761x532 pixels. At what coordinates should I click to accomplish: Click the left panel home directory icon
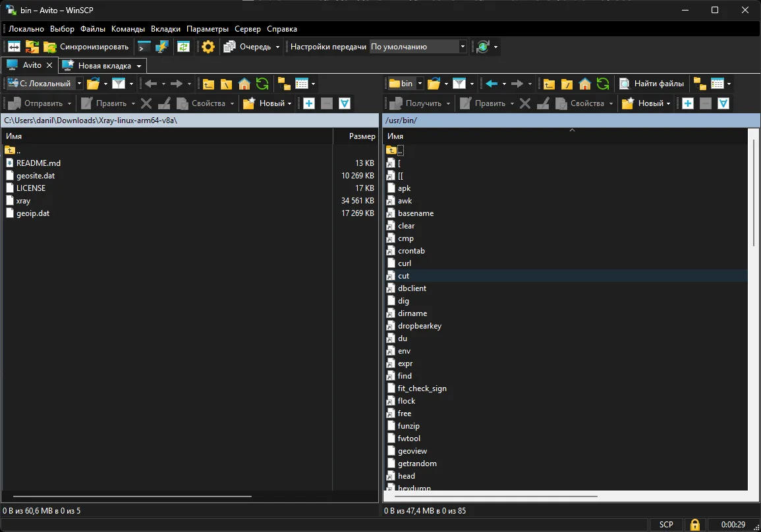coord(244,84)
